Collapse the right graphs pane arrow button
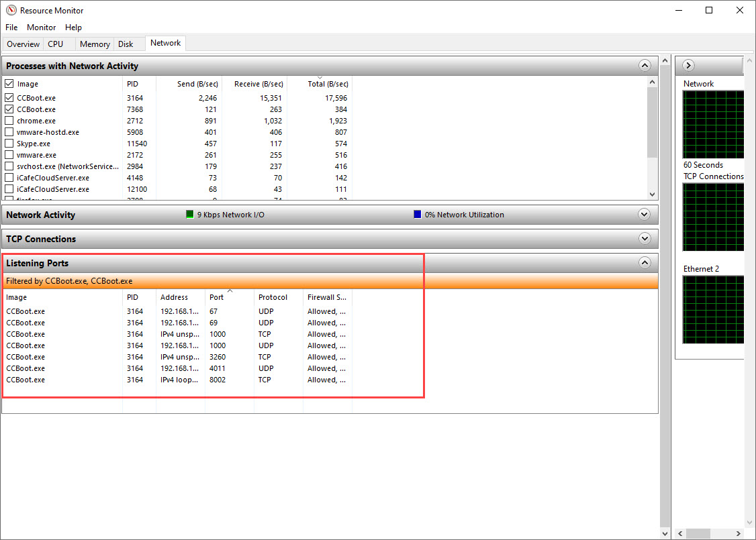 [x=688, y=65]
